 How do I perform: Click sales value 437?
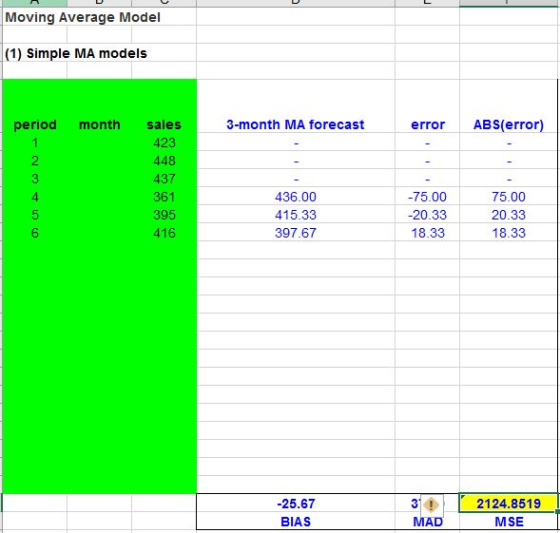(x=164, y=179)
